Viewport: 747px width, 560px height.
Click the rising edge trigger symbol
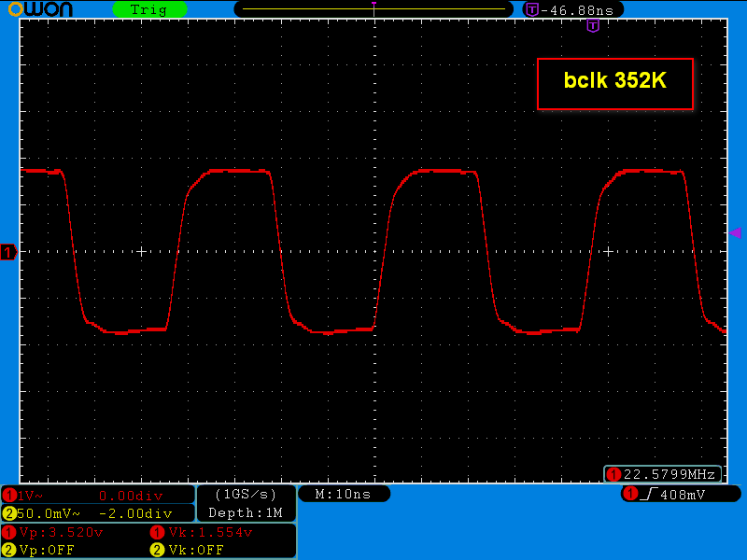[649, 495]
